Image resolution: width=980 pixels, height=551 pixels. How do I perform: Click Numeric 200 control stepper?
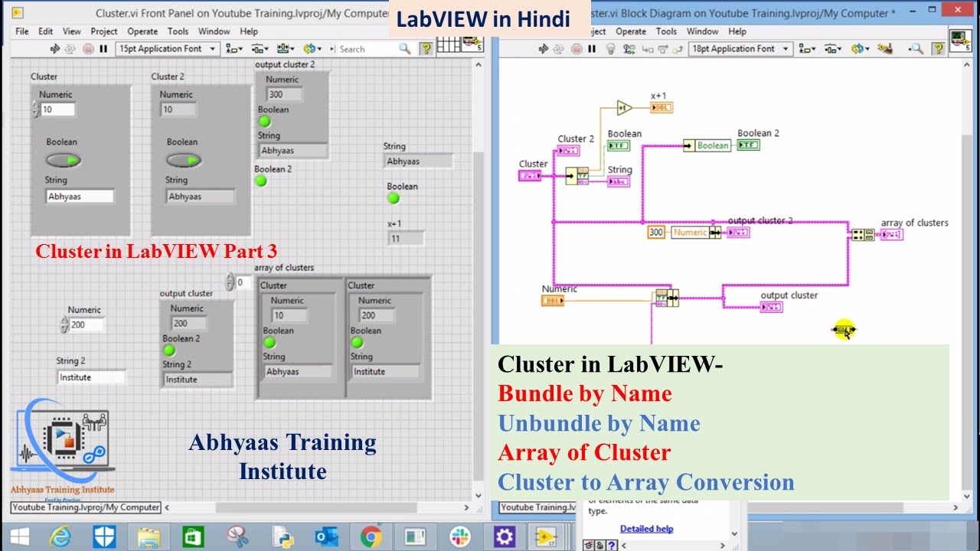pos(64,325)
